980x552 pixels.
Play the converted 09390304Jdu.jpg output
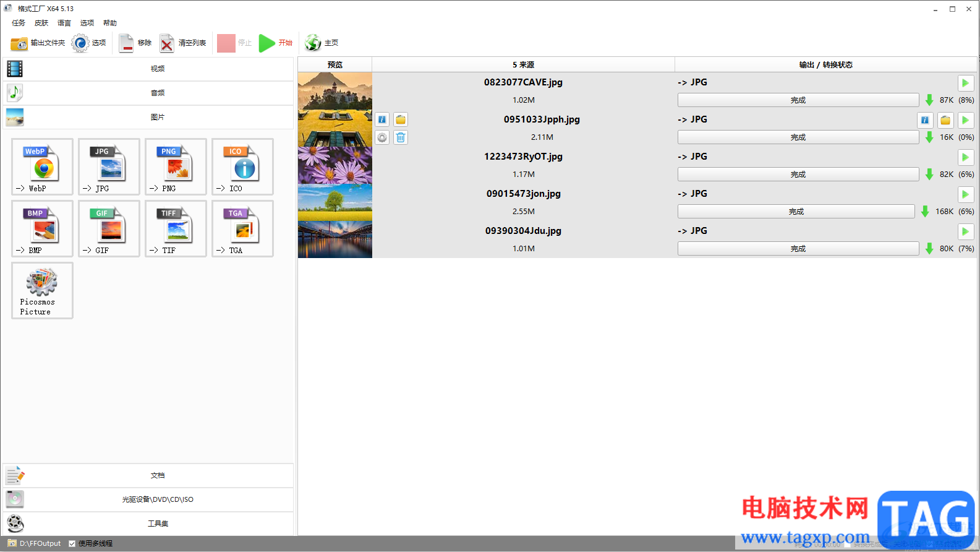965,231
